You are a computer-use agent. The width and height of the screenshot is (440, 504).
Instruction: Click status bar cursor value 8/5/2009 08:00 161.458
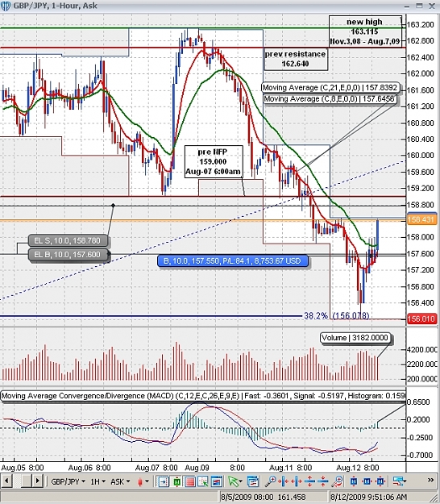coord(263,498)
